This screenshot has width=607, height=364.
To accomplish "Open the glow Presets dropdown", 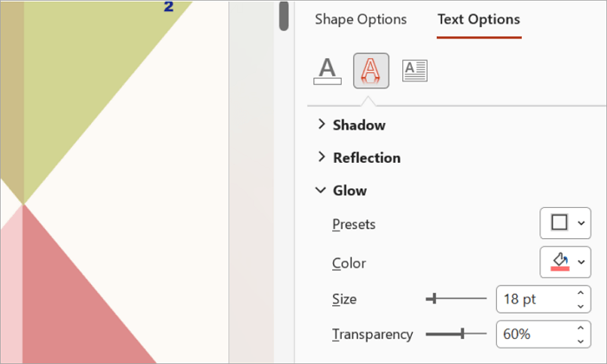I will point(565,224).
